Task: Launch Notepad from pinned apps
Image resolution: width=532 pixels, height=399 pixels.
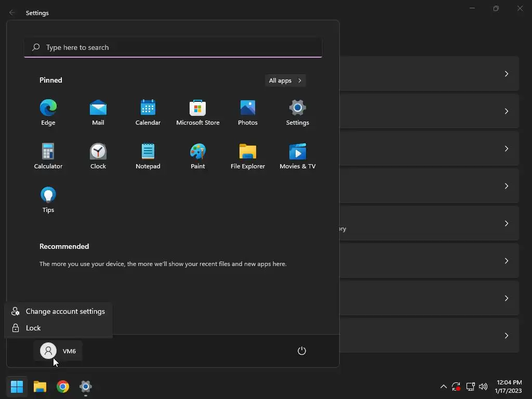Action: pyautogui.click(x=148, y=156)
